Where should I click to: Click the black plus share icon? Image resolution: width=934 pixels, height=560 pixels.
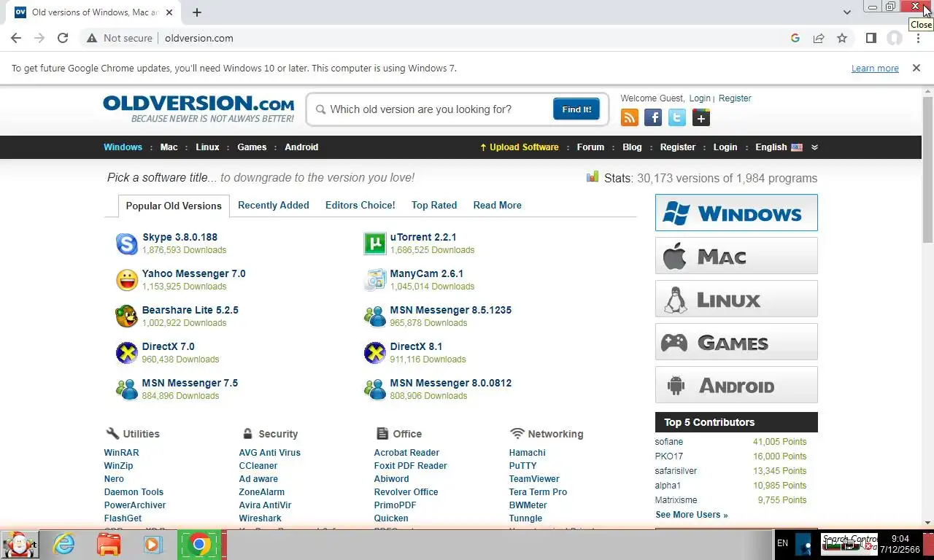[701, 117]
